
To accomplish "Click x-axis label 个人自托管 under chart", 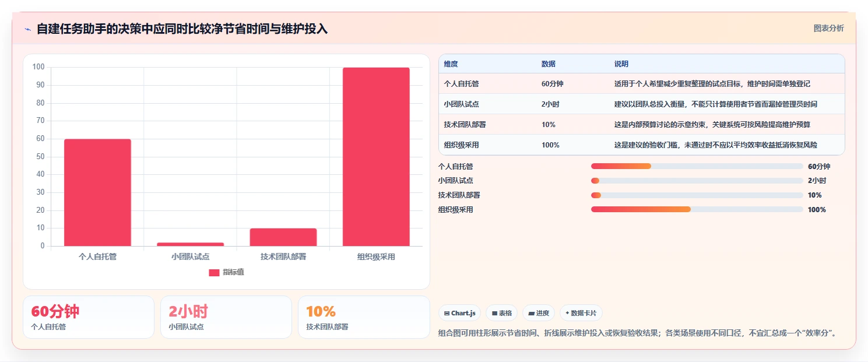I will [x=97, y=256].
